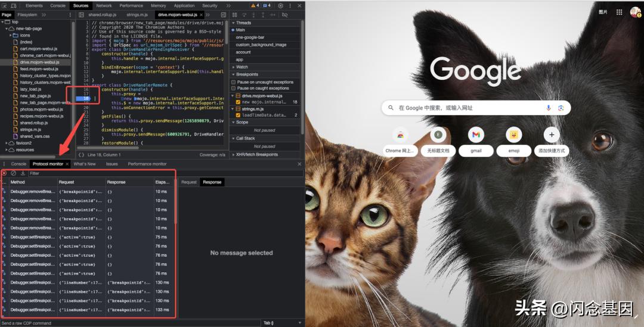This screenshot has height=327, width=644.
Task: Click the navigator horizontal scrollbar
Action: pos(28,157)
